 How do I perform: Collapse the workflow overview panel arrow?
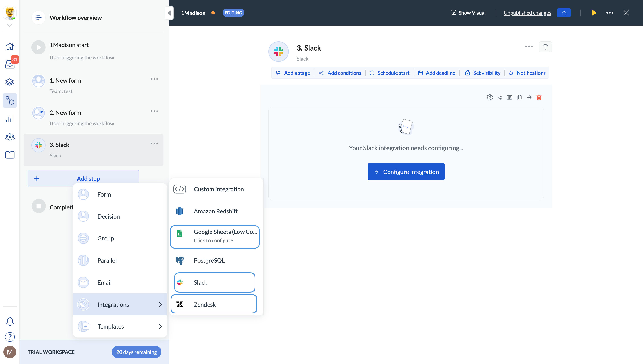[x=169, y=13]
